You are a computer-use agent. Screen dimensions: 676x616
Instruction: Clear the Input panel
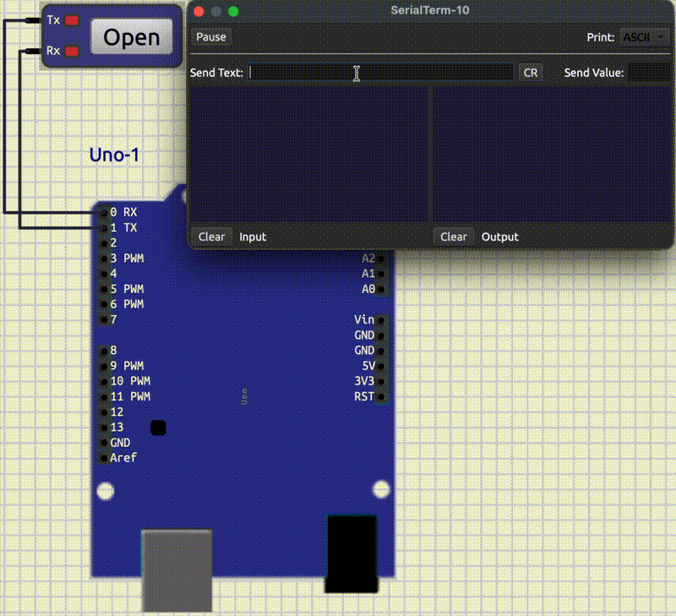coord(211,237)
